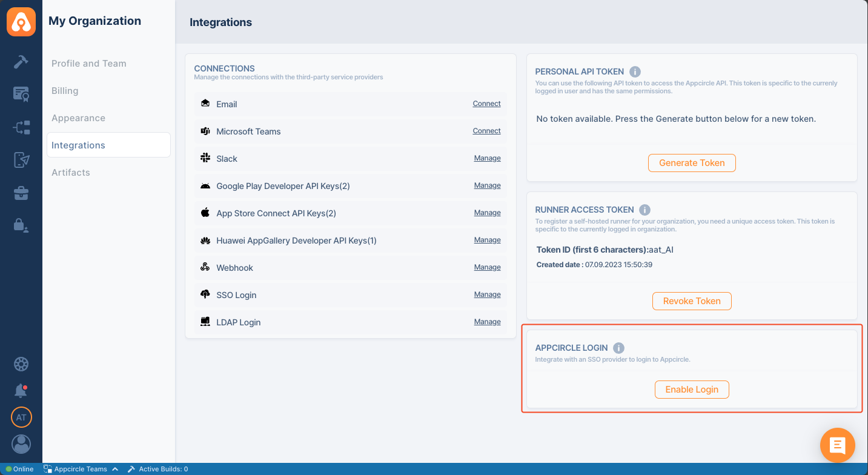Viewport: 868px width, 475px height.
Task: Connect Microsoft Teams integration
Action: (486, 131)
